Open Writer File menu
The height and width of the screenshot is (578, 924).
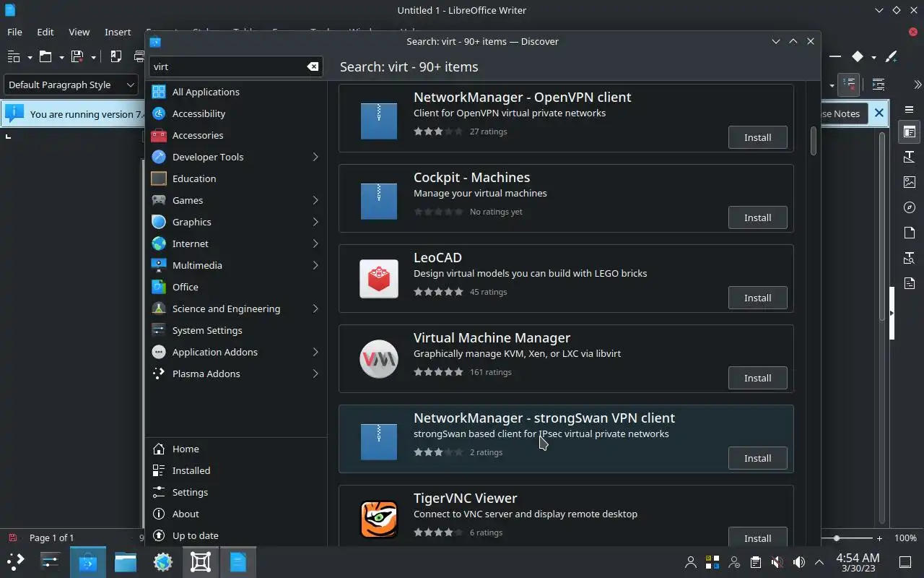[14, 32]
